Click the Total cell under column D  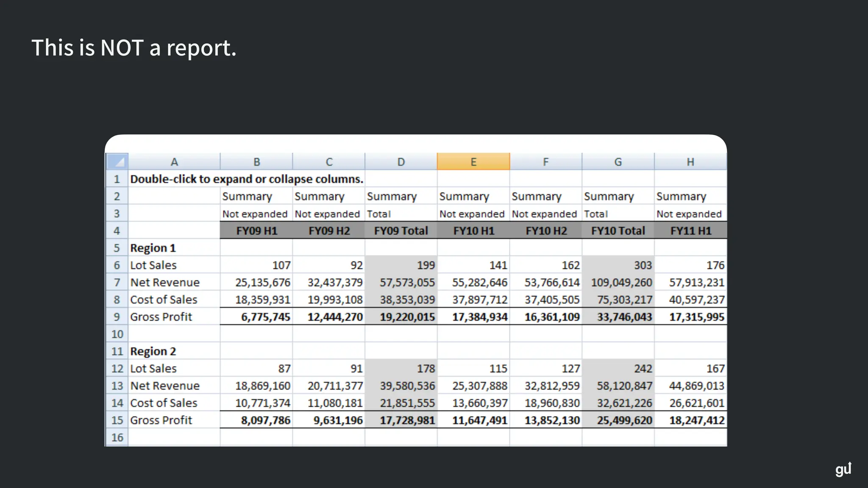click(x=401, y=213)
